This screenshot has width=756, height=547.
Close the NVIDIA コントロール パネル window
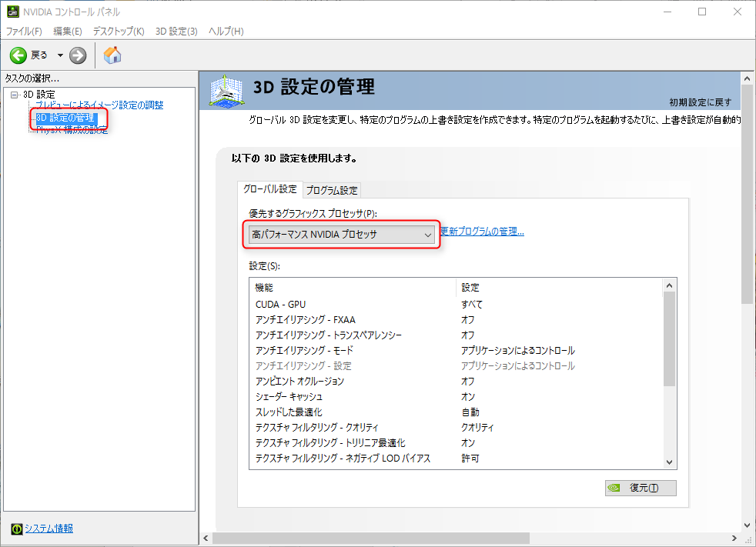click(x=738, y=12)
